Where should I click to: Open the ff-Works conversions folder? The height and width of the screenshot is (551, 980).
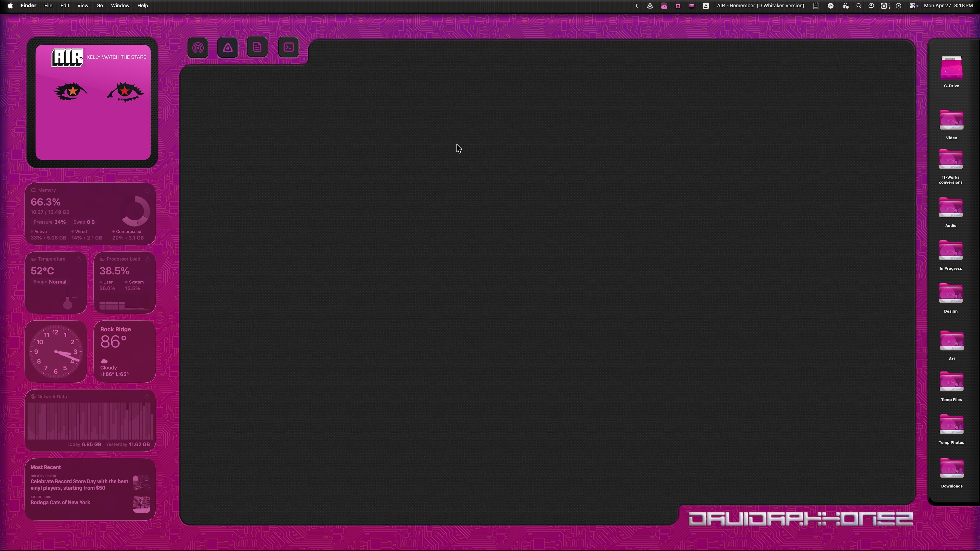click(x=951, y=159)
